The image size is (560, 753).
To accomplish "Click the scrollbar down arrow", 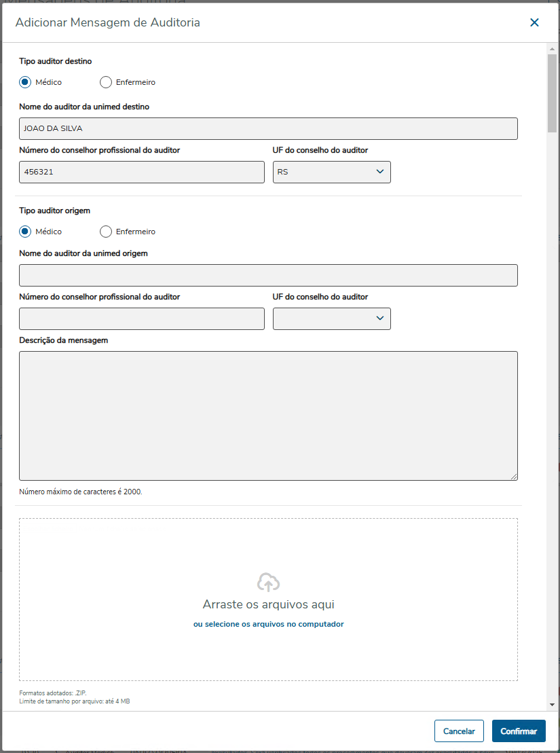I will [x=552, y=705].
